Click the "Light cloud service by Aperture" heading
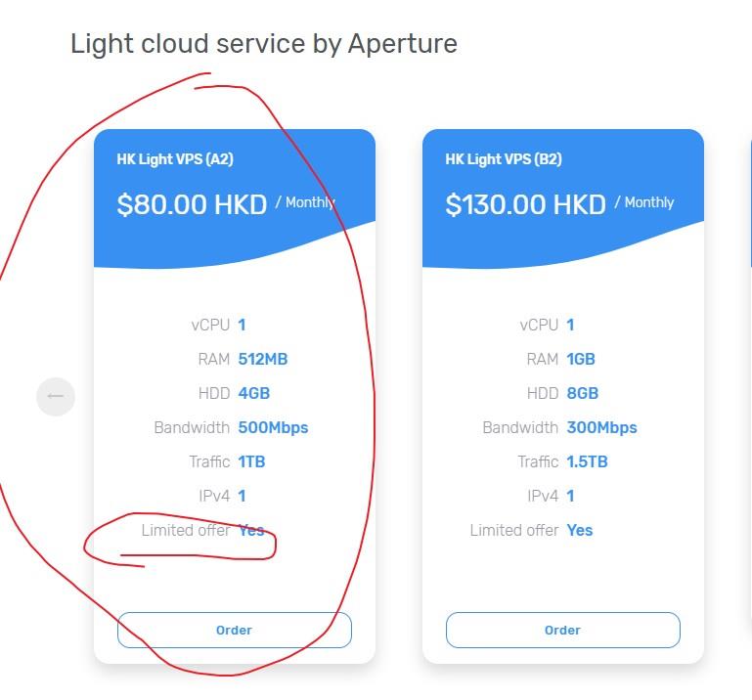The width and height of the screenshot is (752, 700). point(264,44)
